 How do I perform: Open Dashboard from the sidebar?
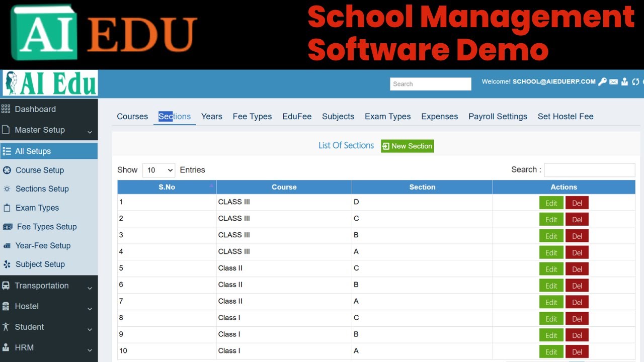(x=35, y=109)
